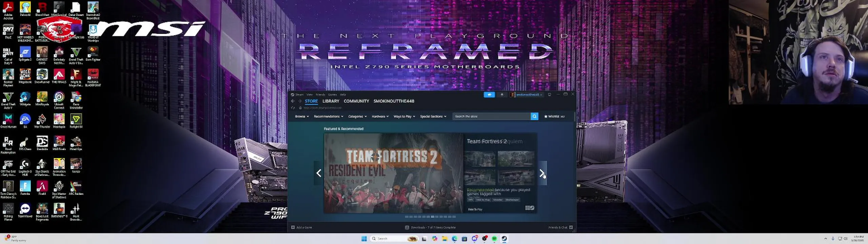Open Logitech G HUB desktop icon
Screen dimensions: 868x244
(x=25, y=168)
